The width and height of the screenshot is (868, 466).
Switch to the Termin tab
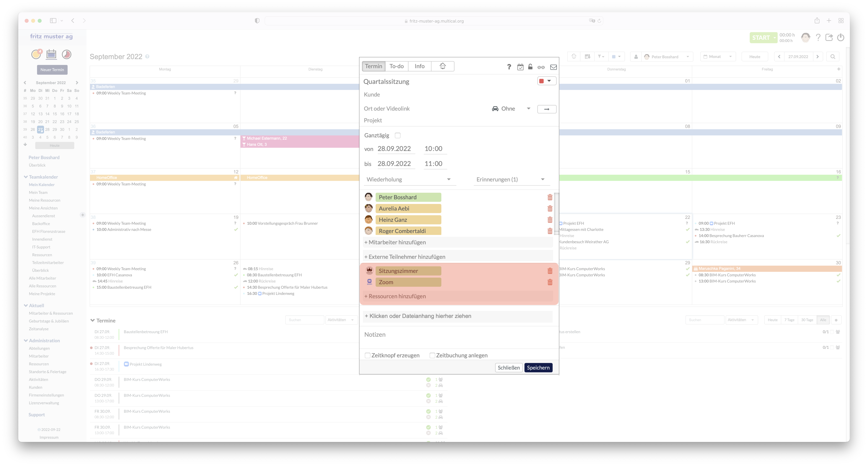pyautogui.click(x=373, y=66)
